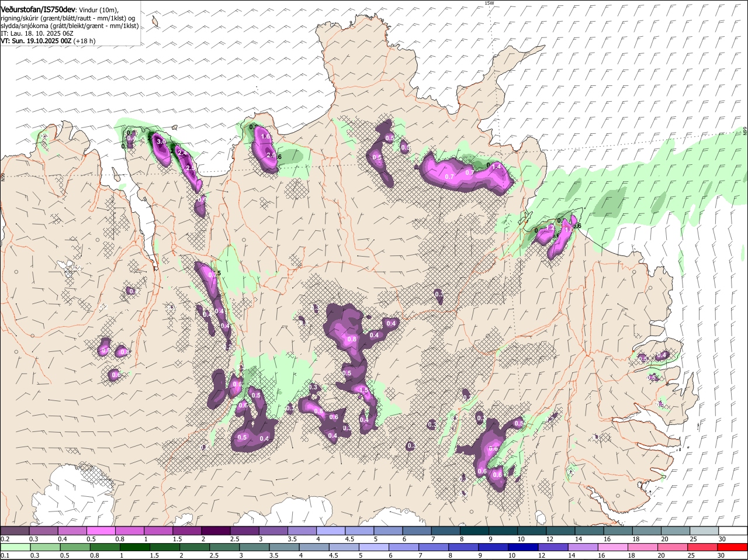Click the Veðurstofan/IS750dev map title
The width and height of the screenshot is (748, 560).
coord(37,9)
